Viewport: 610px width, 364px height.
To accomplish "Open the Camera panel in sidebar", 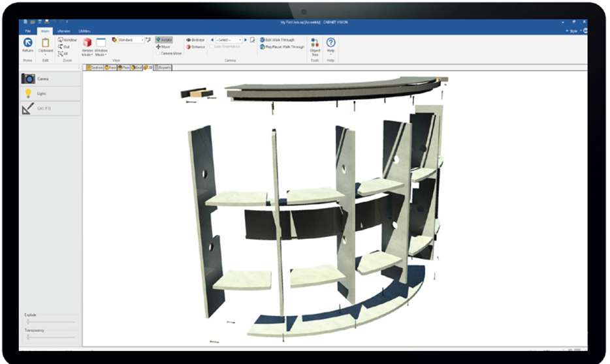I will pos(50,79).
